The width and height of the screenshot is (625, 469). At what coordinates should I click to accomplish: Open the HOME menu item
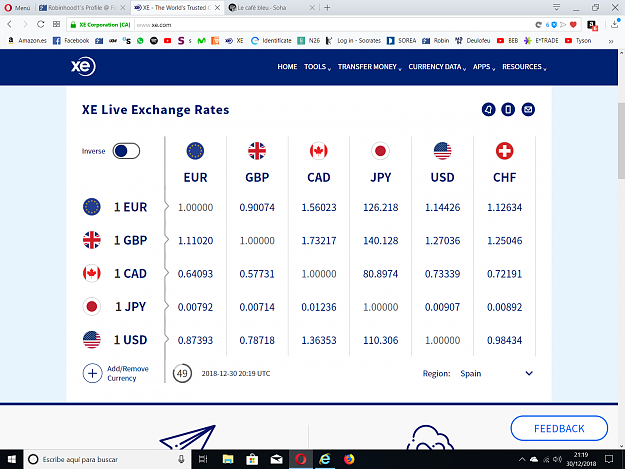[287, 67]
